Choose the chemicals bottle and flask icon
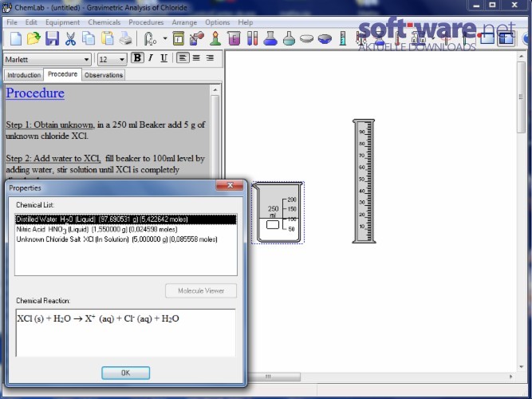532x399 pixels. [x=197, y=38]
